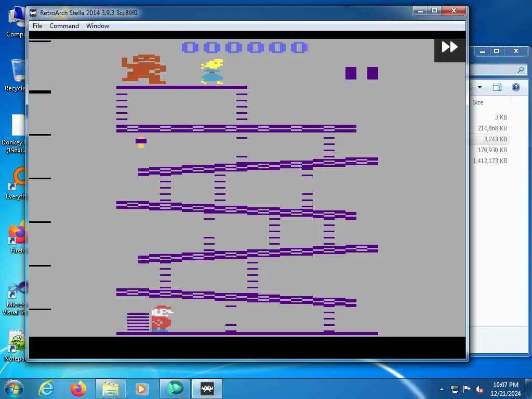Open the File menu in RetroArch
Image resolution: width=532 pixels, height=399 pixels.
pyautogui.click(x=37, y=26)
